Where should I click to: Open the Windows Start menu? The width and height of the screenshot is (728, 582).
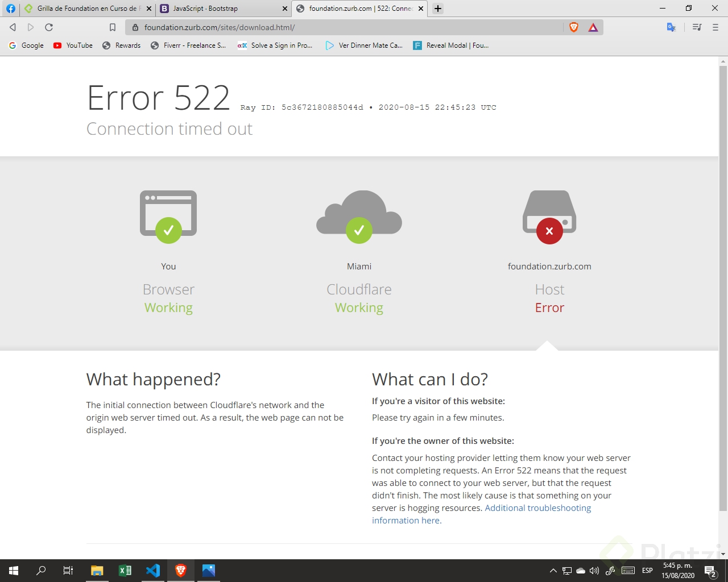pos(14,571)
